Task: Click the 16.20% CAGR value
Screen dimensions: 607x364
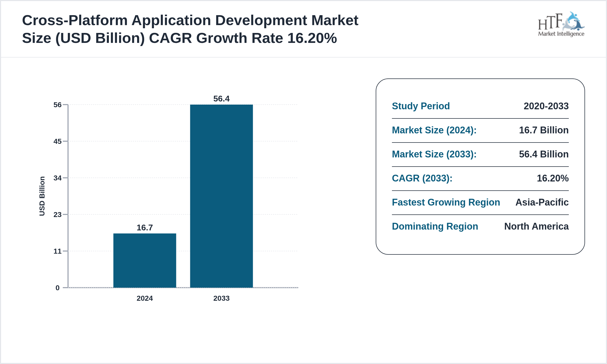Action: point(552,178)
